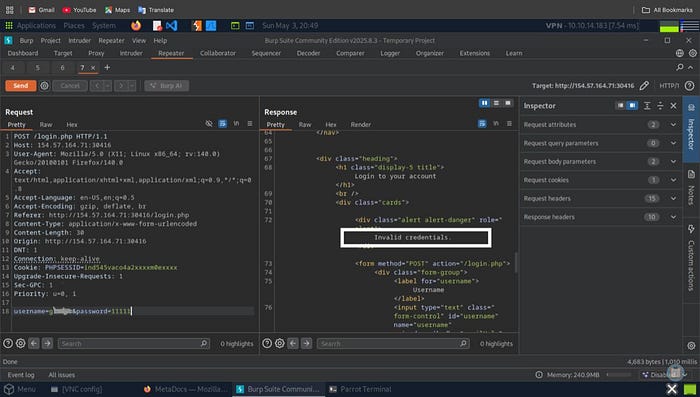Open history forward dropdown arrow

point(132,86)
